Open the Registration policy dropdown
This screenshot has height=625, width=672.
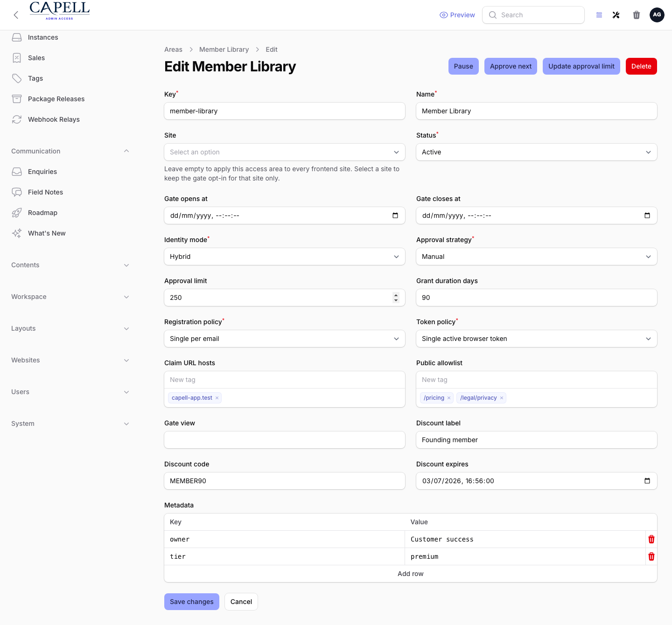coord(285,339)
